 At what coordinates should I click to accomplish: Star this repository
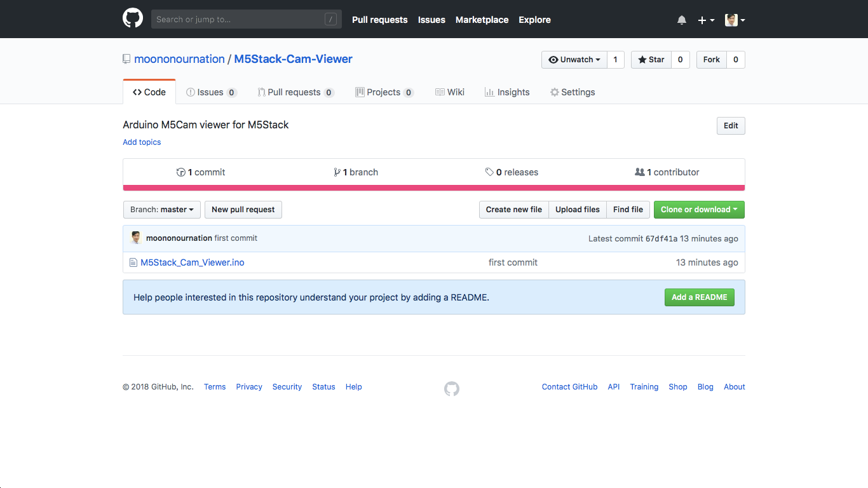point(651,60)
